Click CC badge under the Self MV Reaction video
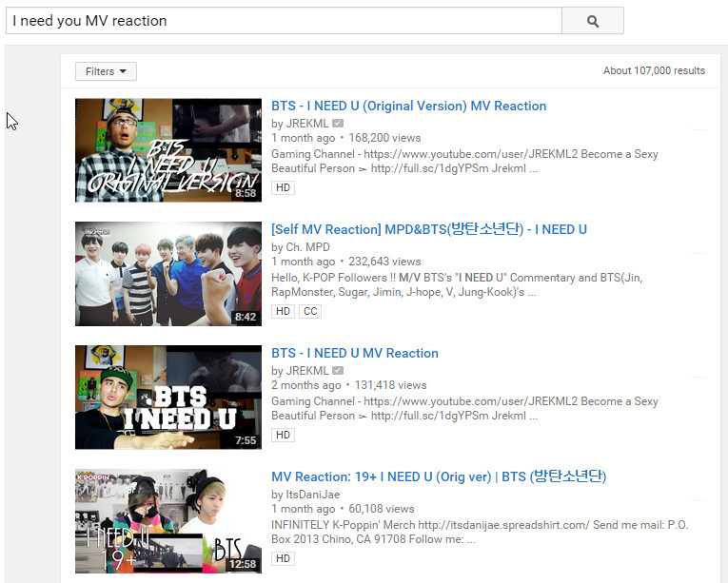Image resolution: width=728 pixels, height=583 pixels. coord(310,311)
